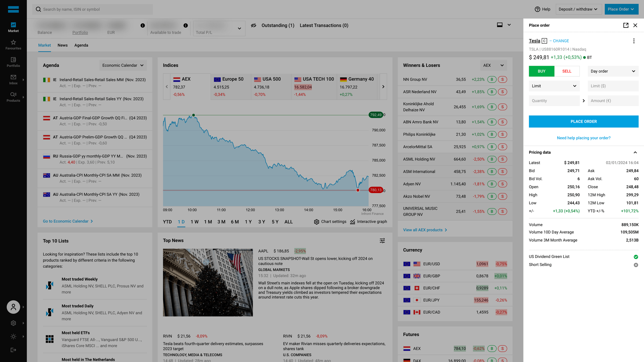Open the Interactive graph
Viewport: 644px width, 362px height.
click(x=369, y=222)
